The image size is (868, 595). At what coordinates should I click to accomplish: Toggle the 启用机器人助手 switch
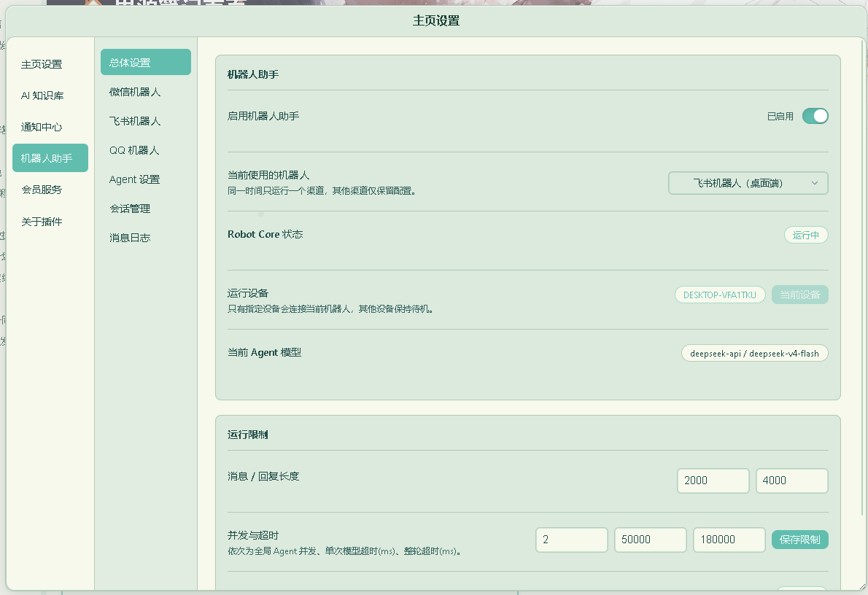click(x=815, y=116)
